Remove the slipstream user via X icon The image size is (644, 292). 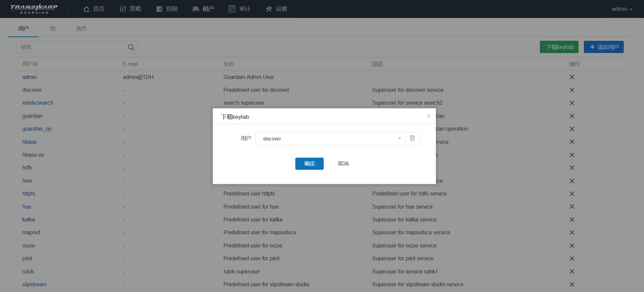[572, 285]
